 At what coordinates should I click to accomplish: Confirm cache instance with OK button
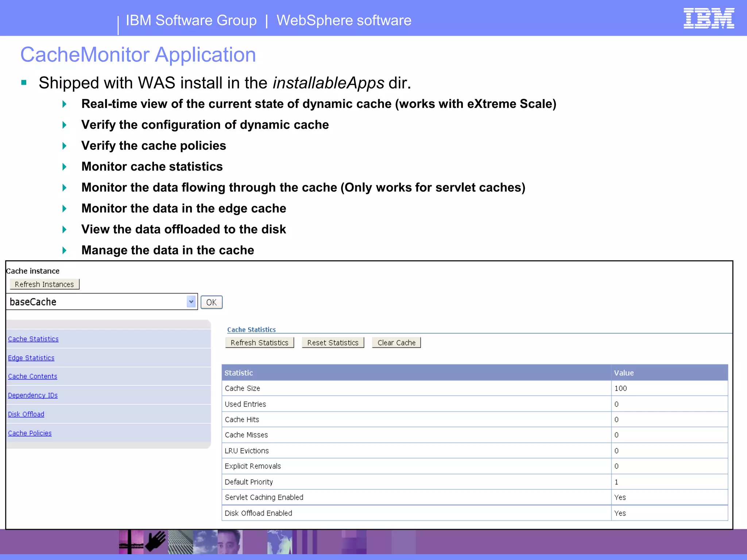click(x=212, y=302)
